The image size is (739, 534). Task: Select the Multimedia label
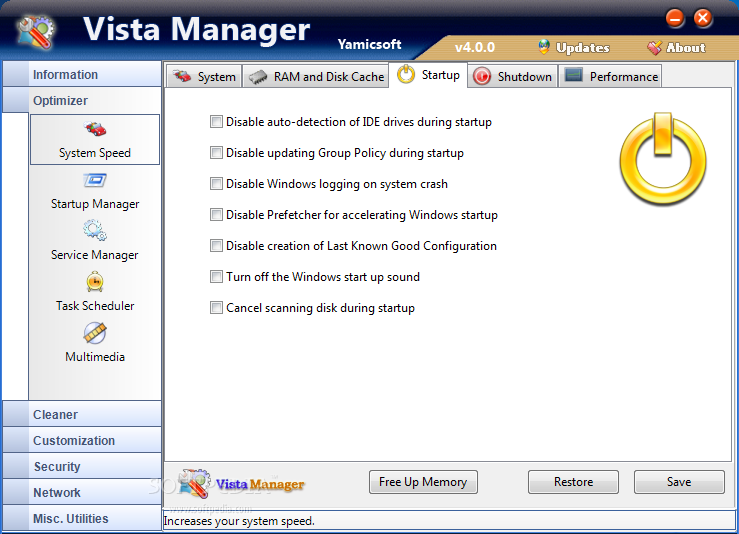[95, 357]
